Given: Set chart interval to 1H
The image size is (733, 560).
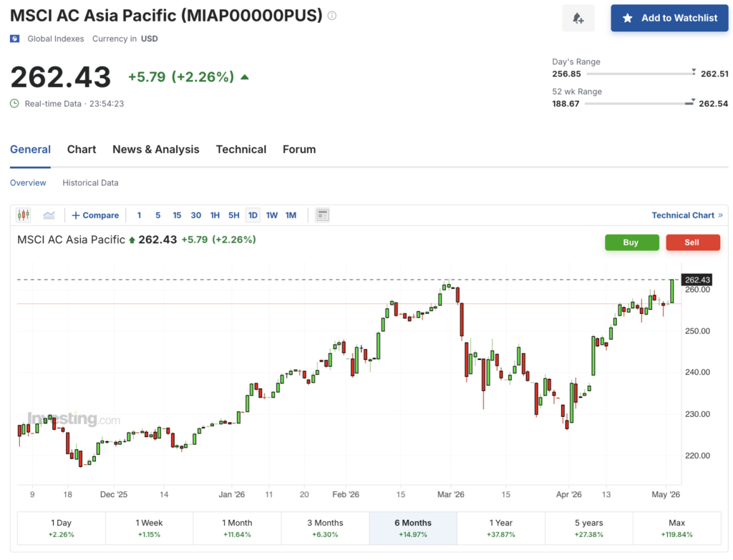Looking at the screenshot, I should click(215, 215).
